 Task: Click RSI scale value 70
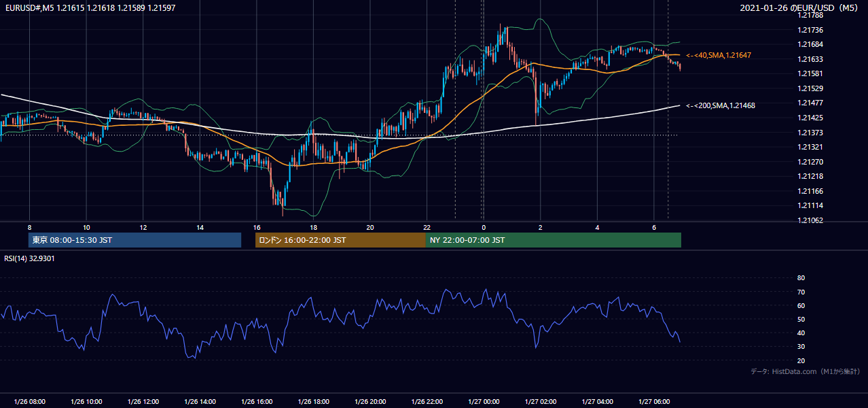pos(801,292)
